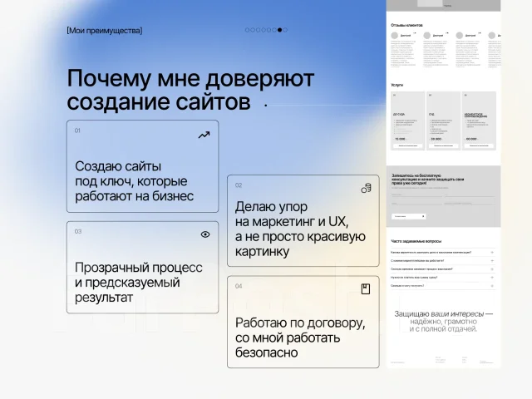The height and width of the screenshot is (399, 532).
Task: Click the '04' number label
Action: (239, 286)
